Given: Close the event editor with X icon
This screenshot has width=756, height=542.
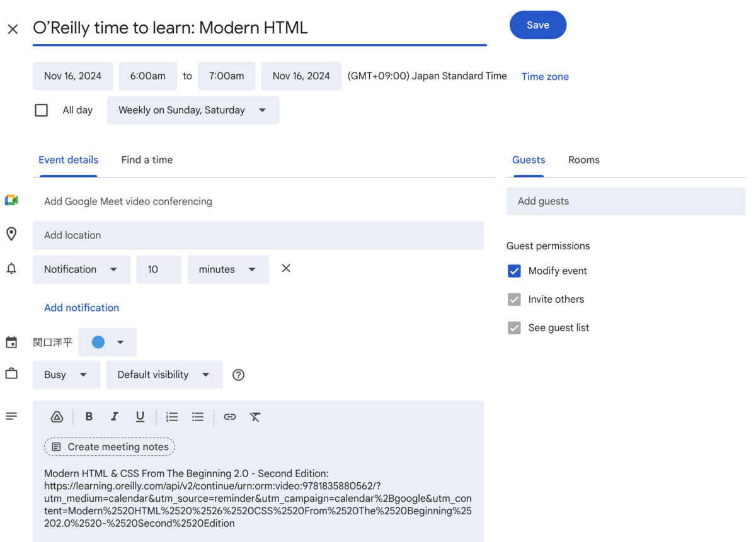Looking at the screenshot, I should [x=13, y=29].
